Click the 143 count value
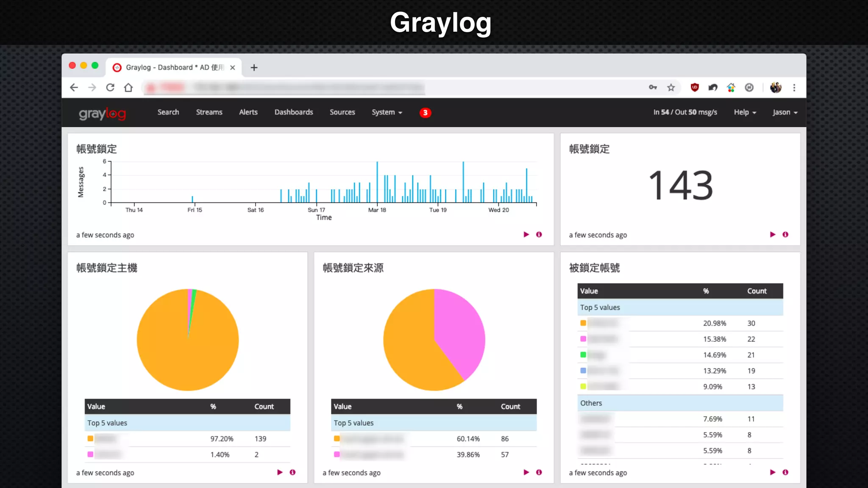 point(681,185)
